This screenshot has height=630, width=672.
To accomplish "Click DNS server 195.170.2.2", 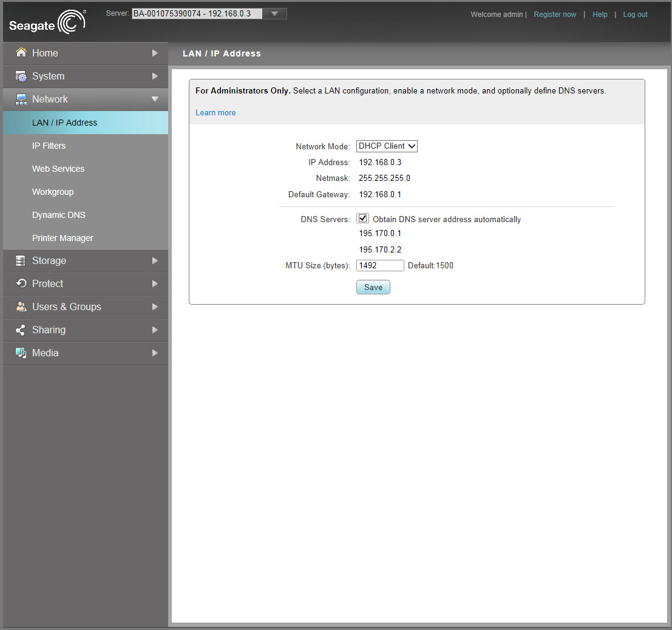I will (380, 249).
